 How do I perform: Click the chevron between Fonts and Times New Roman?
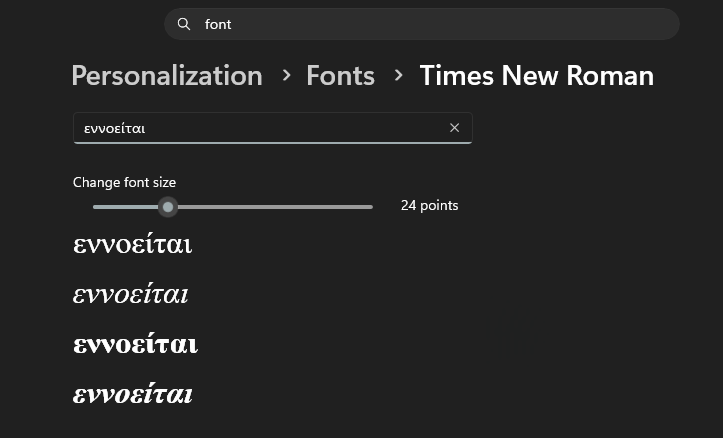(398, 75)
